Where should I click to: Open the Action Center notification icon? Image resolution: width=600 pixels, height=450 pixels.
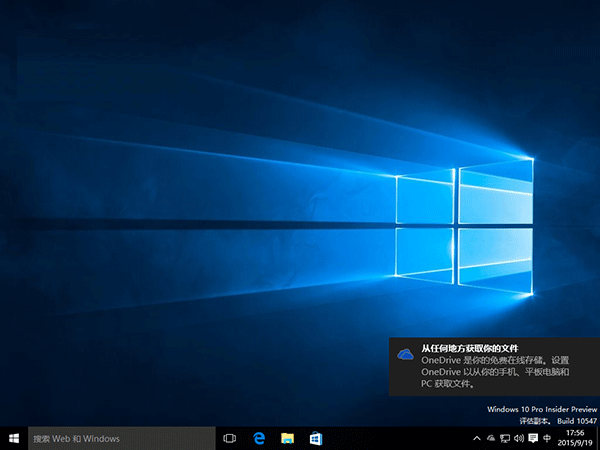[533, 438]
